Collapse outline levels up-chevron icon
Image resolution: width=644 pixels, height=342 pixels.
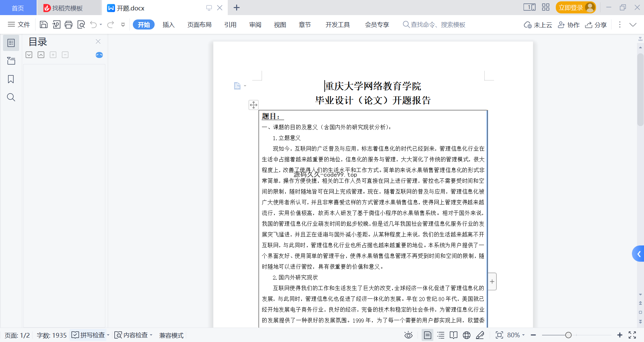click(x=41, y=55)
